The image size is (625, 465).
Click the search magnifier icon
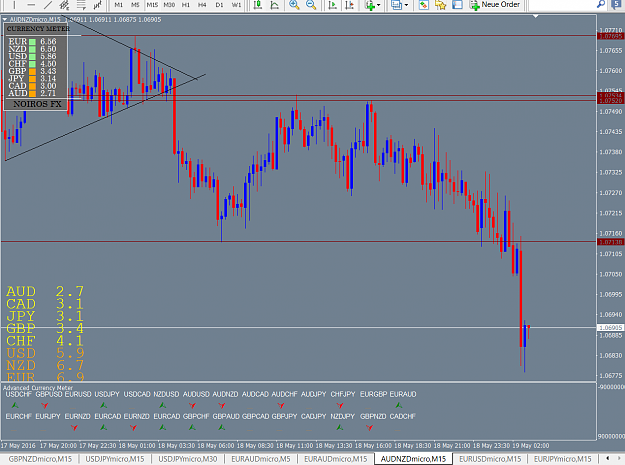tap(600, 4)
